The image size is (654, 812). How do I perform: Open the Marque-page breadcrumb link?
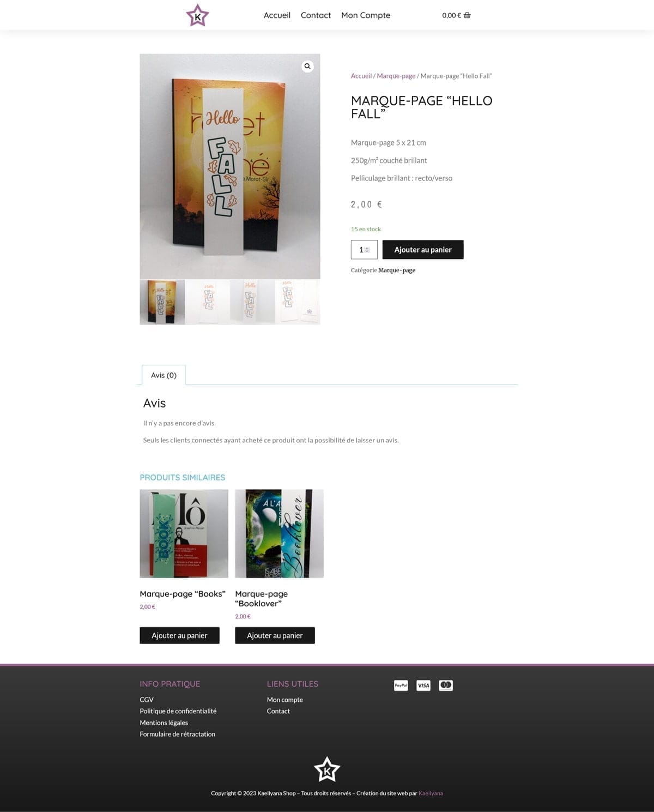coord(396,76)
